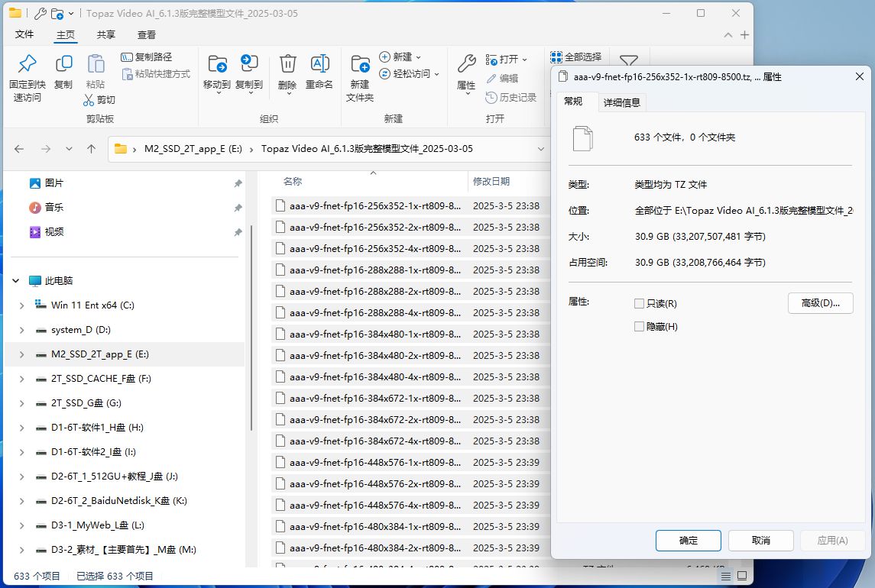This screenshot has height=588, width=875.
Task: Click M2_SSD_2T_app_E (E:) in address bar
Action: pyautogui.click(x=193, y=149)
